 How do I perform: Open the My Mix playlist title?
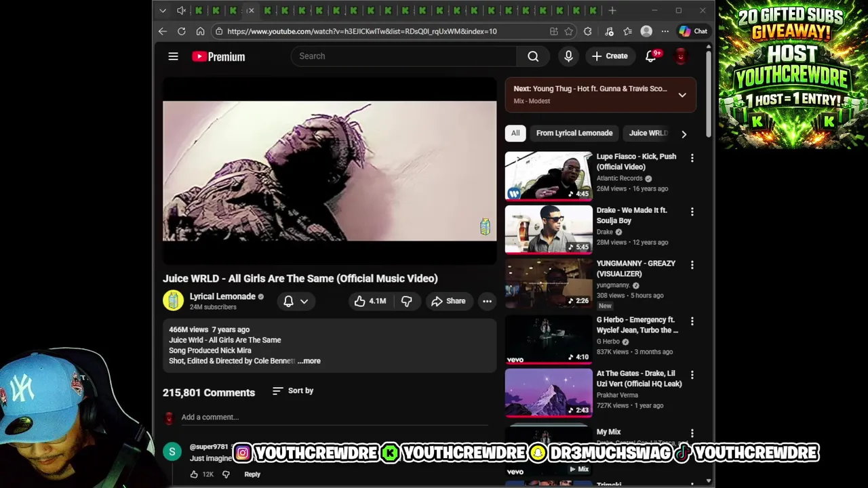608,432
